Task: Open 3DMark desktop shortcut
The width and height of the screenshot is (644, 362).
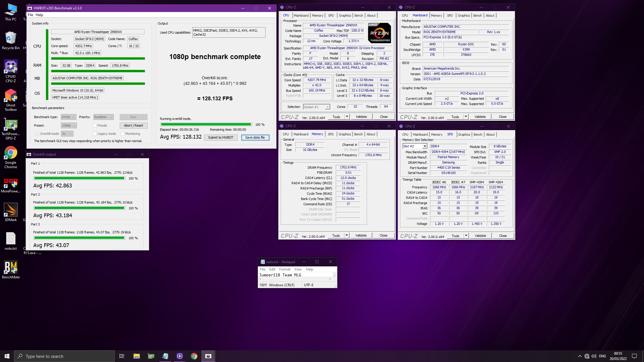Action: click(11, 212)
